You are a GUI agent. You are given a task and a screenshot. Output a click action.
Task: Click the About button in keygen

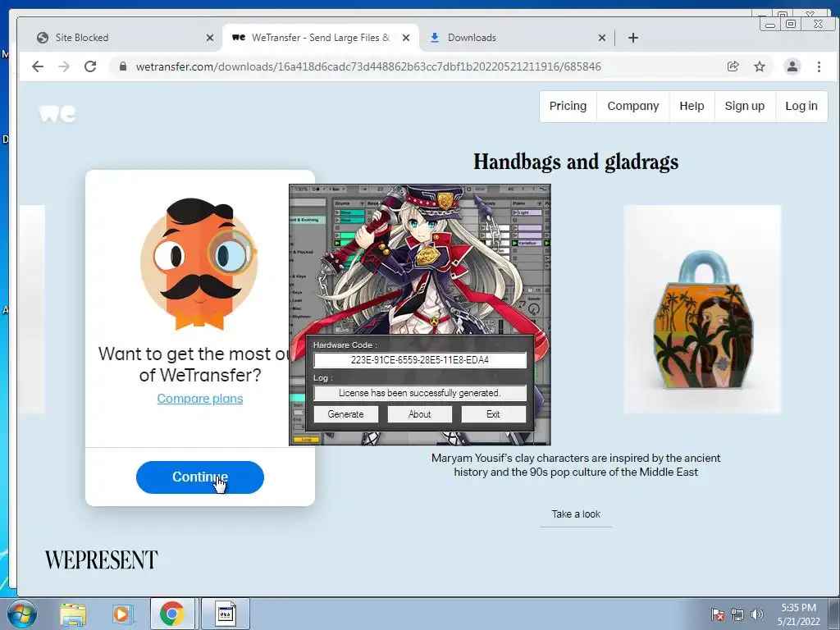419,414
